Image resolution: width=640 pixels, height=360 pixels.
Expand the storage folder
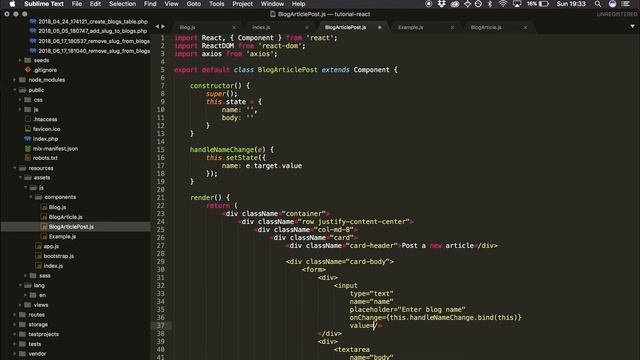coord(15,324)
